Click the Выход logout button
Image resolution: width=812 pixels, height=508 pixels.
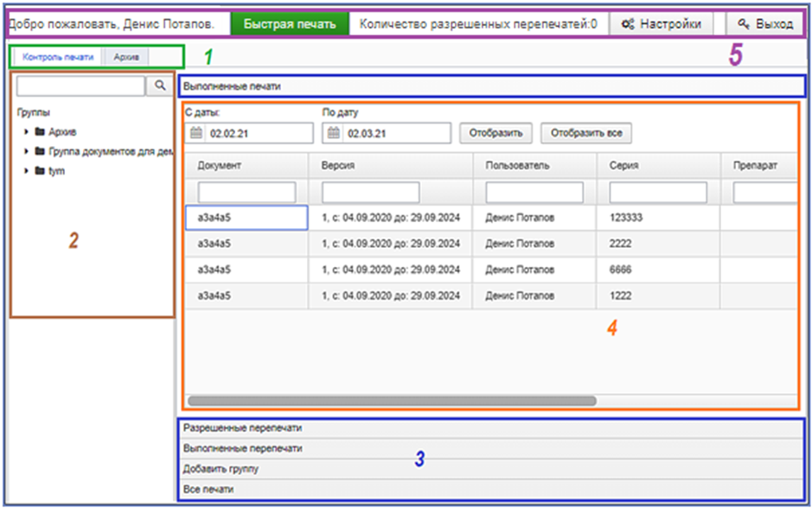[x=765, y=24]
